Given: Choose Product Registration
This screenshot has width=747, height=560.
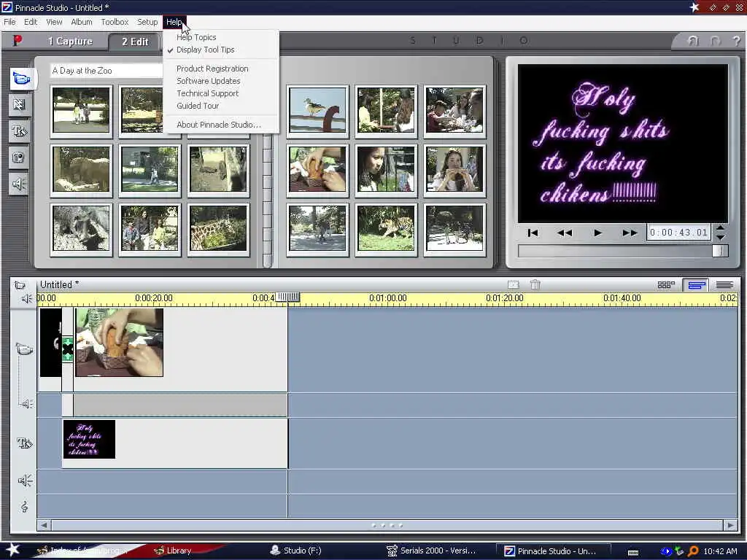Looking at the screenshot, I should pyautogui.click(x=212, y=69).
